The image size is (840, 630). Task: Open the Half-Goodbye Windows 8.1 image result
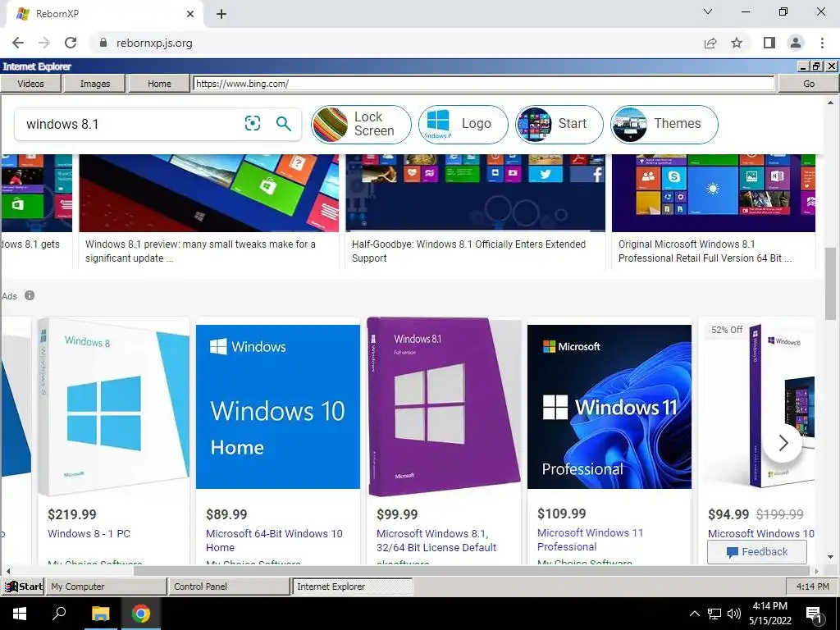(x=475, y=193)
